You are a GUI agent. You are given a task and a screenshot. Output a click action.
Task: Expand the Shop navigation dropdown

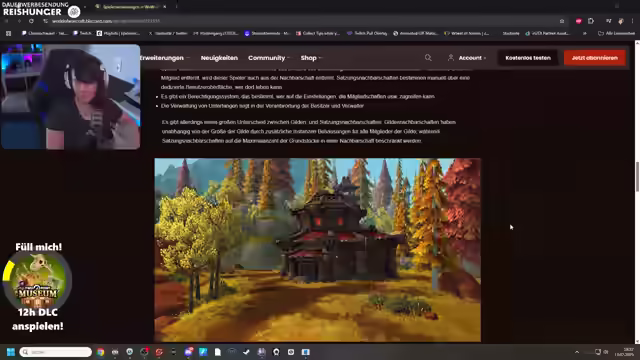tap(311, 58)
